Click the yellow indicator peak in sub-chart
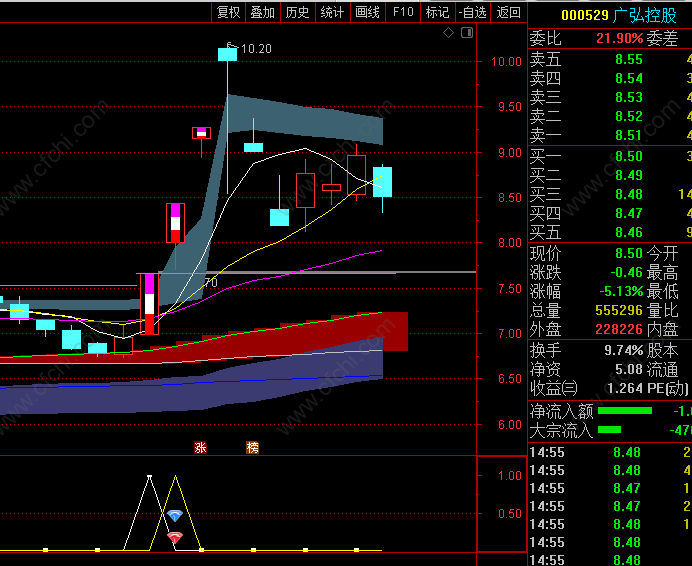Viewport: 692px width, 566px height. (176, 477)
